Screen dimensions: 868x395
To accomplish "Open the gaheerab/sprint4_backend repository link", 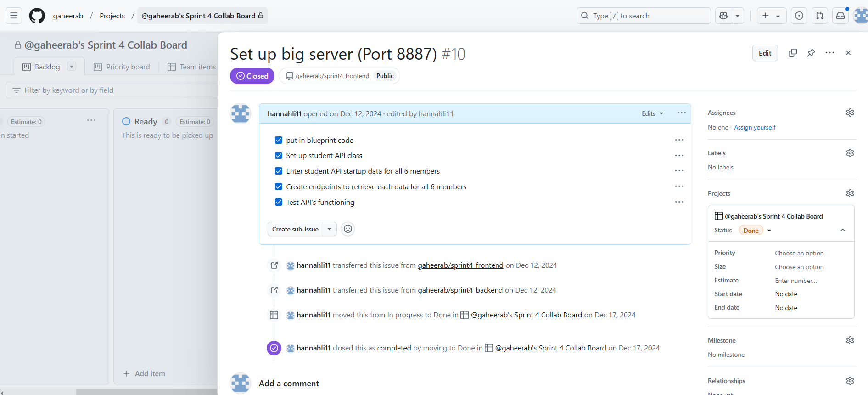I will tap(460, 290).
